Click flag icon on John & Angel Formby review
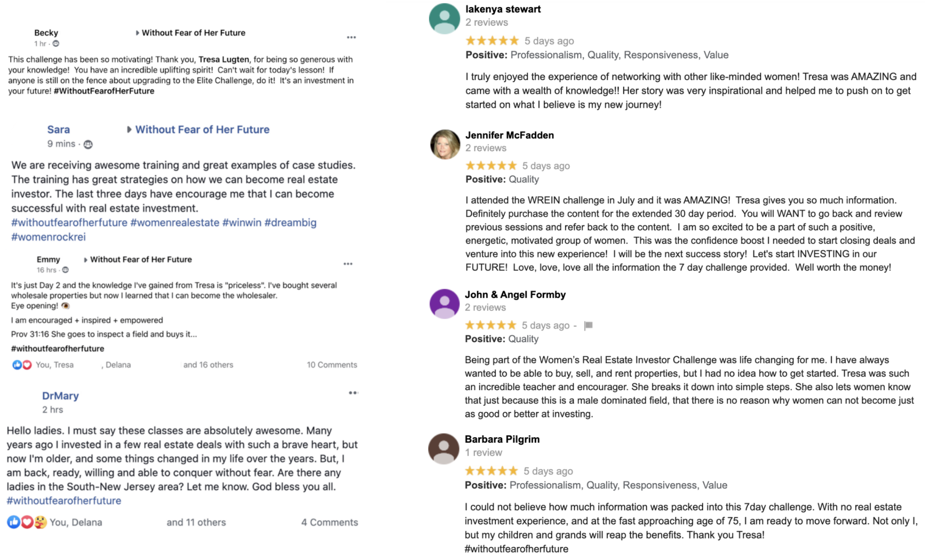Viewport: 925px width, 560px height. (x=589, y=326)
